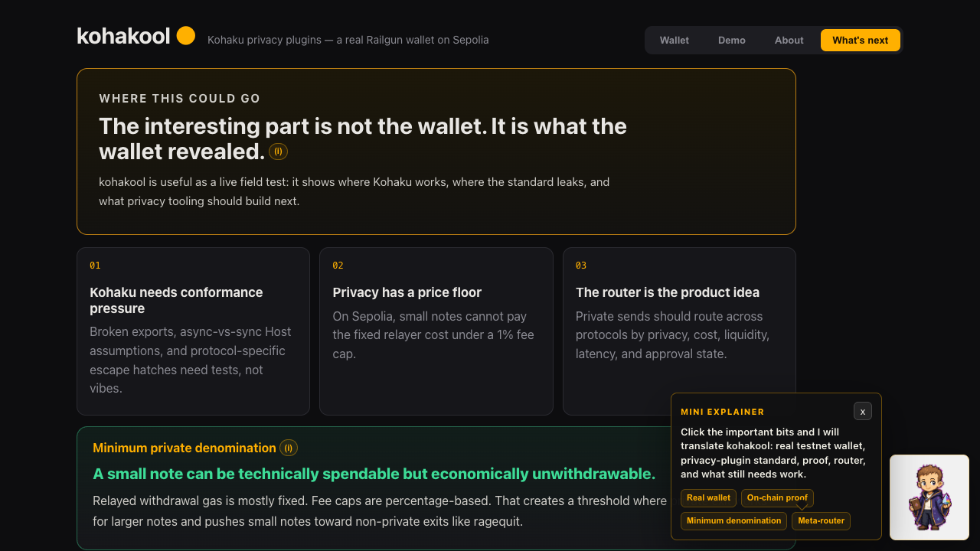
Task: Click the MINI EXPLAINER label
Action: [x=723, y=412]
